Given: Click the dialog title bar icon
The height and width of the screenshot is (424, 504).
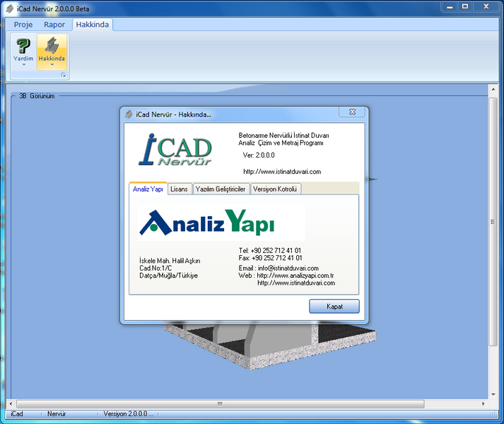Looking at the screenshot, I should click(x=129, y=114).
